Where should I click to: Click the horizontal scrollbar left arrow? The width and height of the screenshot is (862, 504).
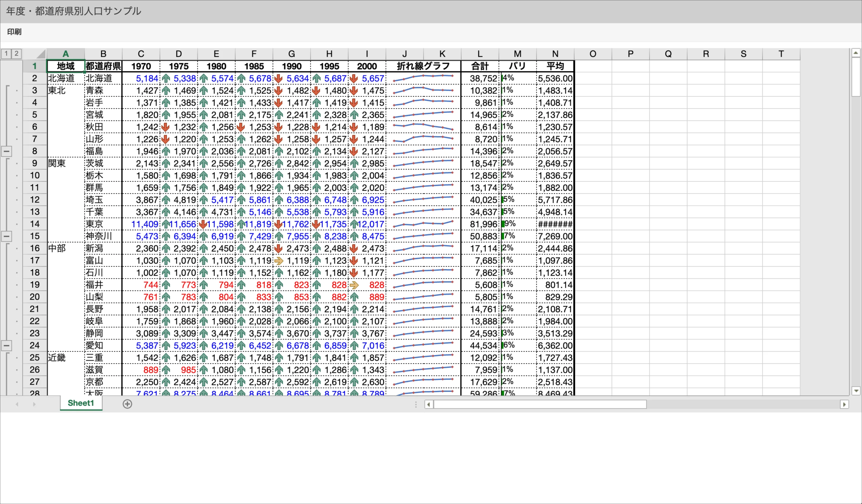pos(429,404)
